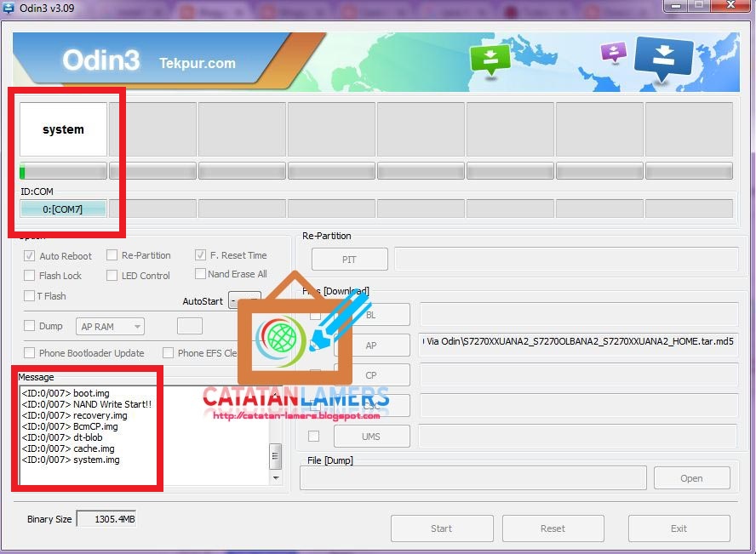The width and height of the screenshot is (756, 554).
Task: Click the Message log scroll down arrow
Action: pyautogui.click(x=276, y=478)
